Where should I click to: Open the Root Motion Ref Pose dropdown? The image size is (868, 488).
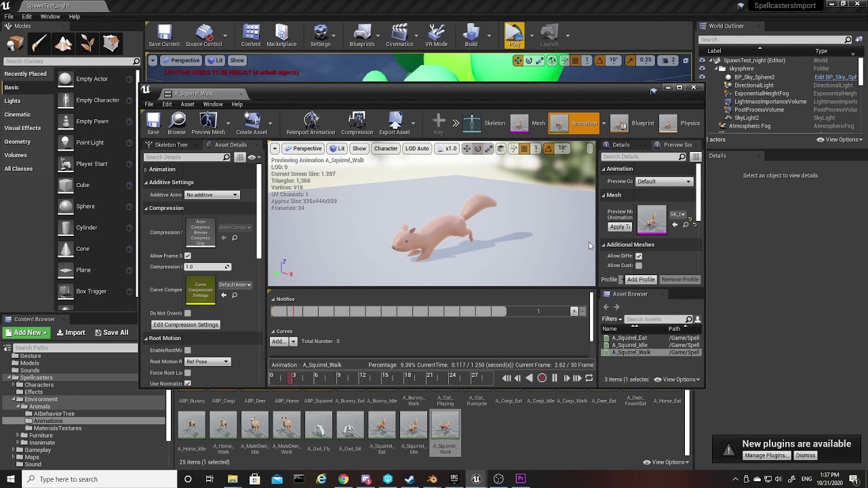coord(208,361)
